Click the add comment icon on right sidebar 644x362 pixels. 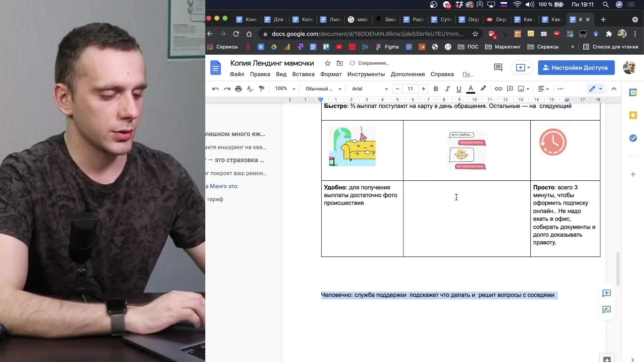pyautogui.click(x=606, y=293)
